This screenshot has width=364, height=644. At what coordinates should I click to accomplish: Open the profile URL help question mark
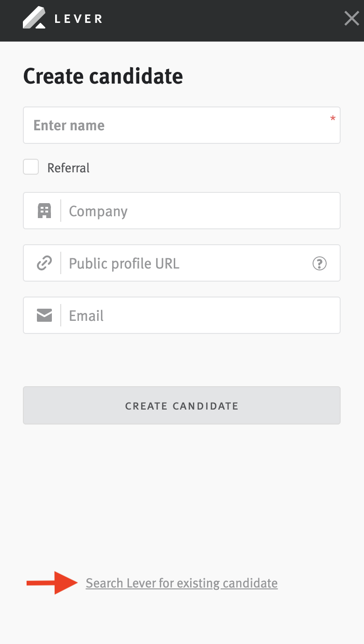320,263
